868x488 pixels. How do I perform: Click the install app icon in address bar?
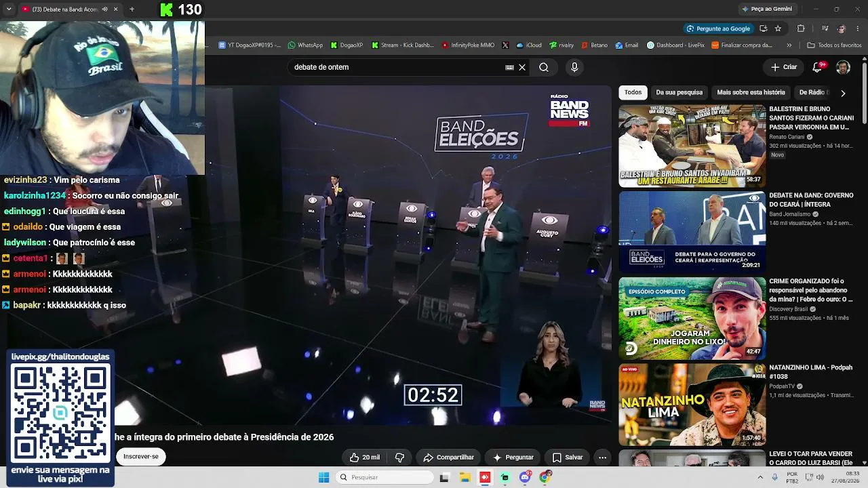[764, 28]
